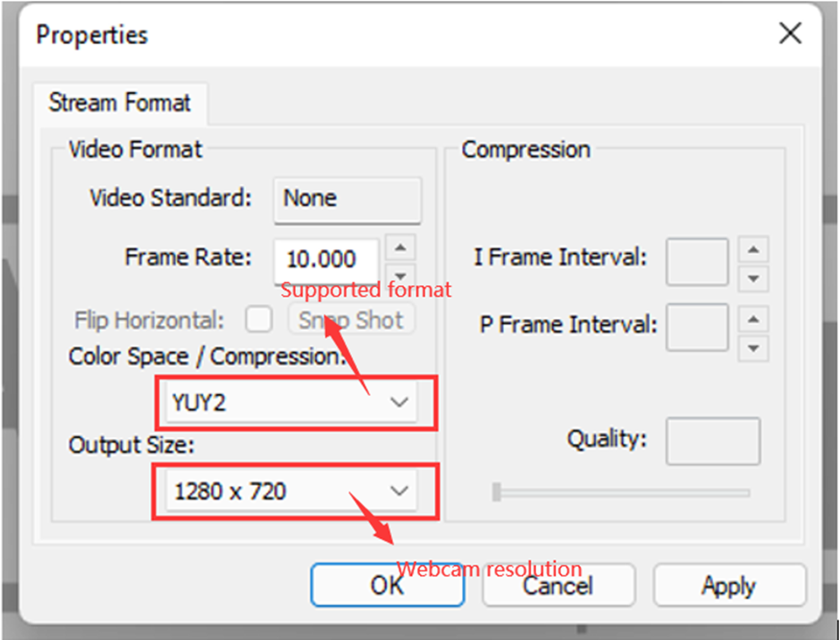Click Frame Rate increase arrow

(x=401, y=248)
